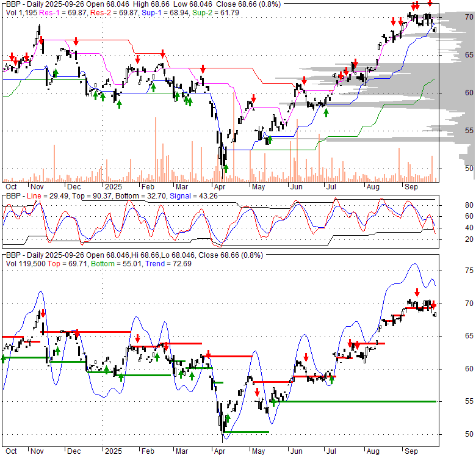
Task: Select the Line = 29.49 oscillator label
Action: (46, 196)
